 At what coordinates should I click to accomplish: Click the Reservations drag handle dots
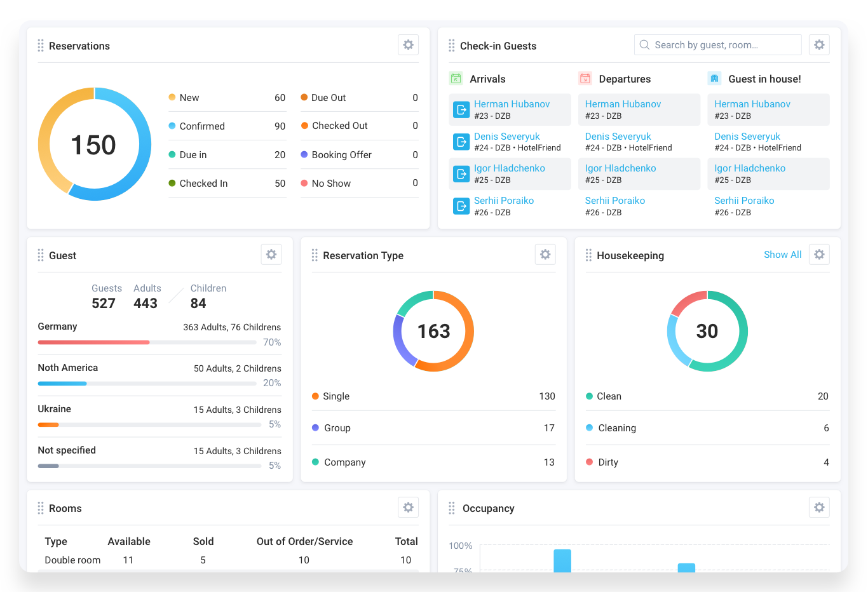tap(40, 45)
